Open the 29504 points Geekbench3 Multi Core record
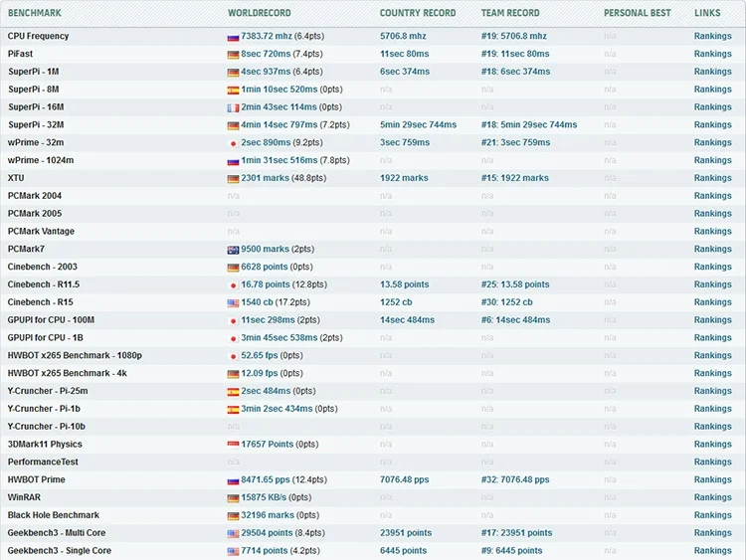 click(x=267, y=533)
